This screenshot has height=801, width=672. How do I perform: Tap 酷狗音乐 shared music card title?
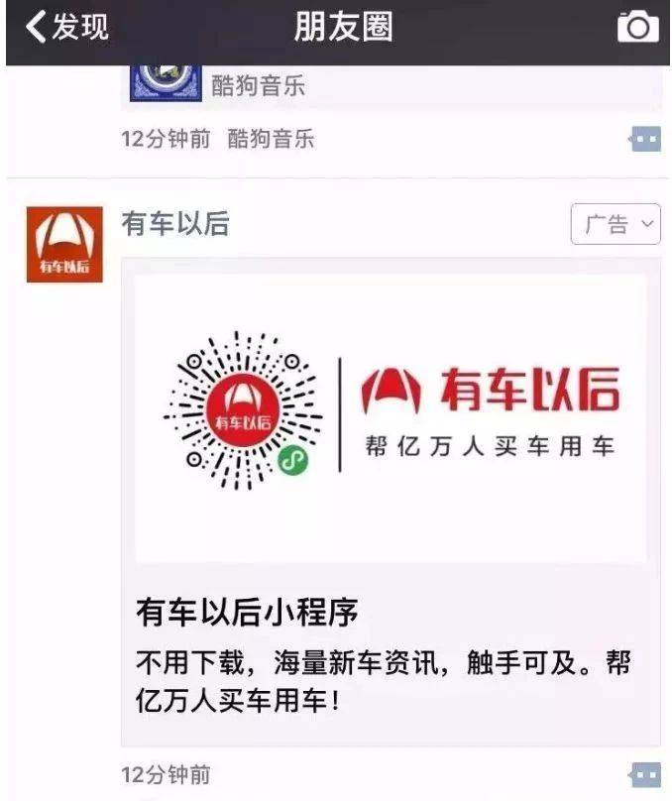pyautogui.click(x=259, y=85)
